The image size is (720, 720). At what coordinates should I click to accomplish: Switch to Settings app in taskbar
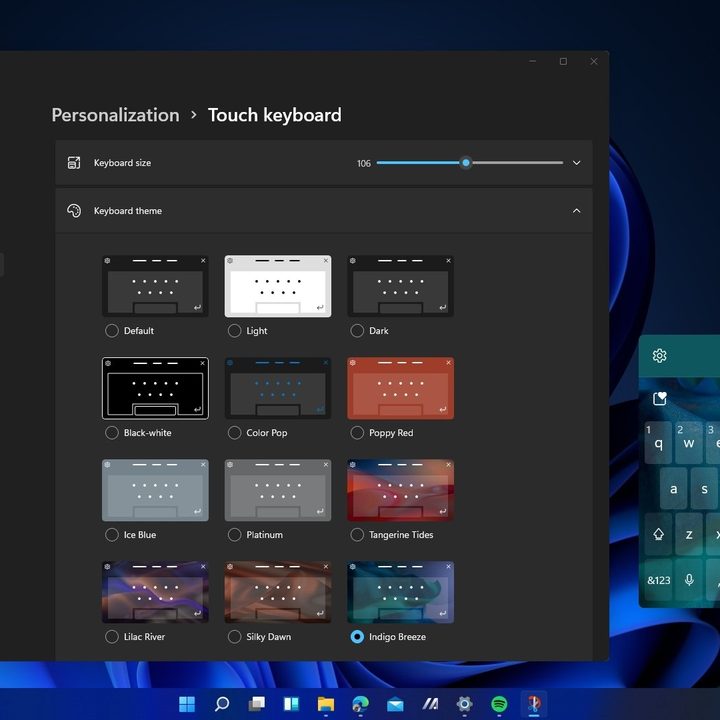464,703
